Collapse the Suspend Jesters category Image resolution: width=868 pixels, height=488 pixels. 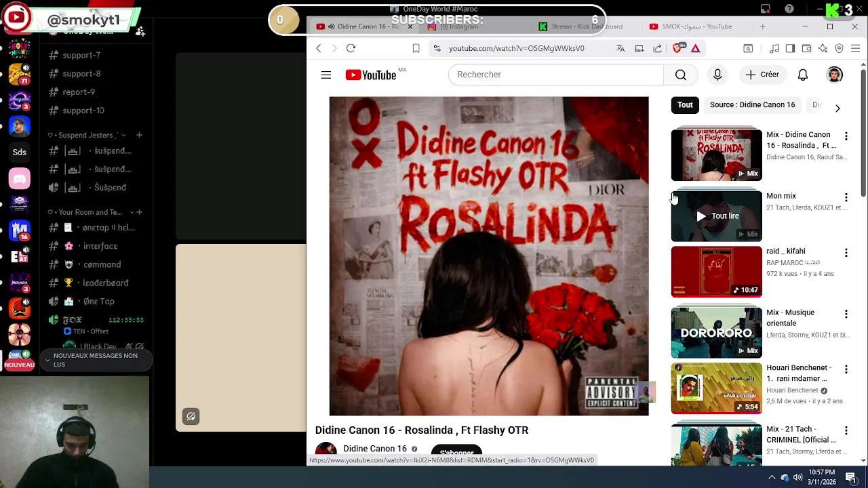click(x=83, y=135)
